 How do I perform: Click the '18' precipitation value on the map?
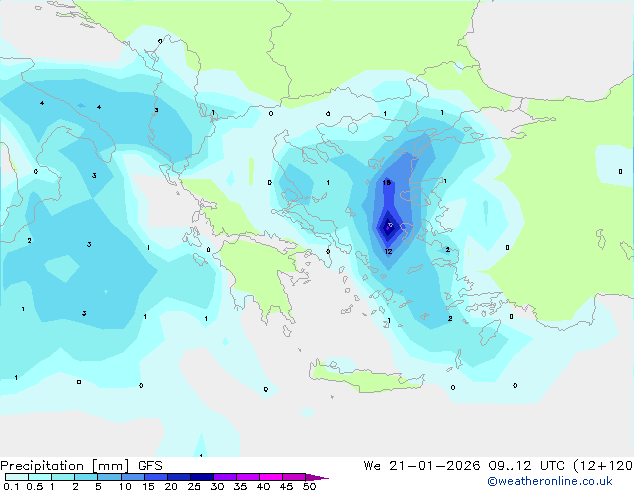[387, 182]
